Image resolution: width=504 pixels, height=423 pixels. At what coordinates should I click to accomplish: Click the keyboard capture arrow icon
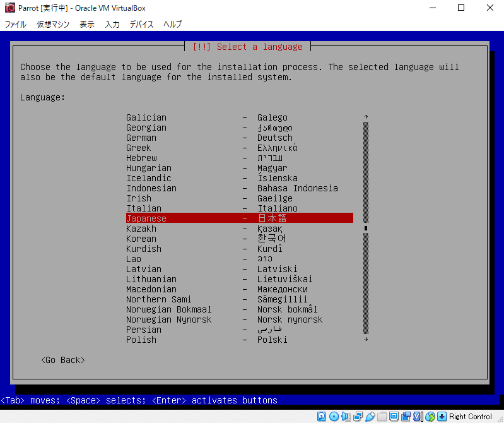(x=442, y=417)
